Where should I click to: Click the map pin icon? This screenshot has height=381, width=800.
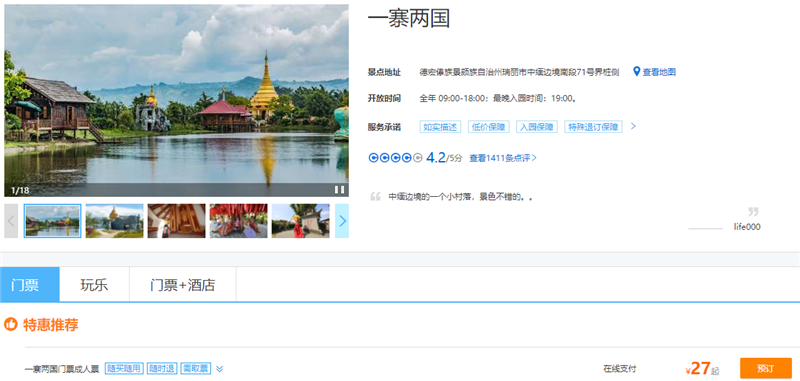tap(636, 71)
